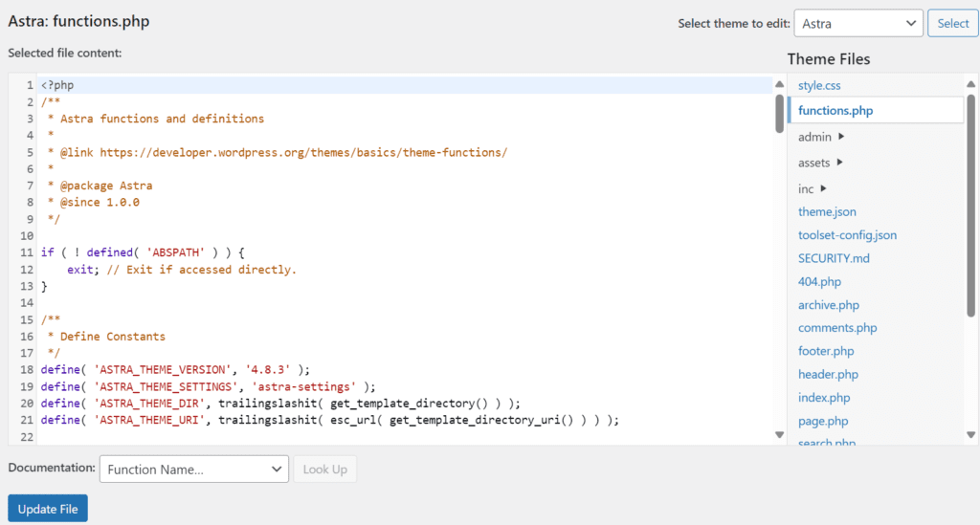Click the Select theme button
Screen dimensions: 980x525
click(x=952, y=23)
